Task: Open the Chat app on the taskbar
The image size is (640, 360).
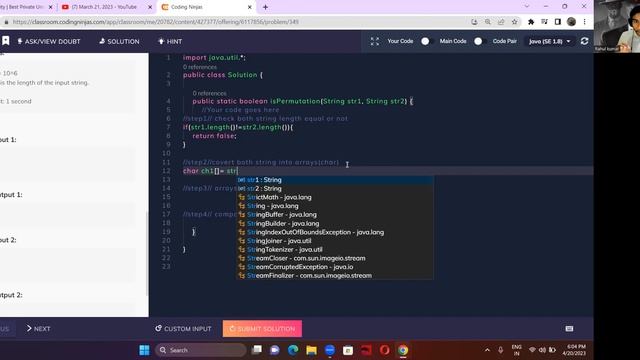Action: coord(275,350)
